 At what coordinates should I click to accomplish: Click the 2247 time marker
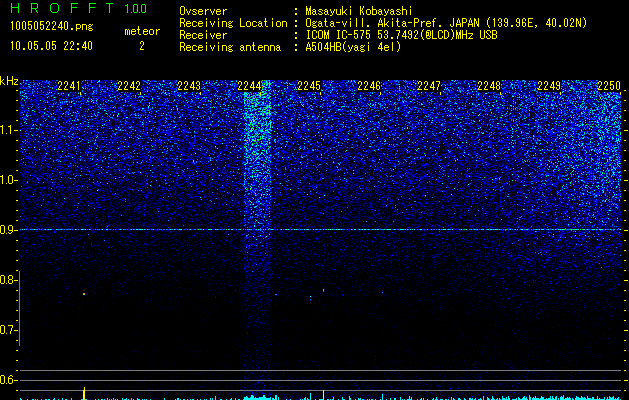(429, 86)
